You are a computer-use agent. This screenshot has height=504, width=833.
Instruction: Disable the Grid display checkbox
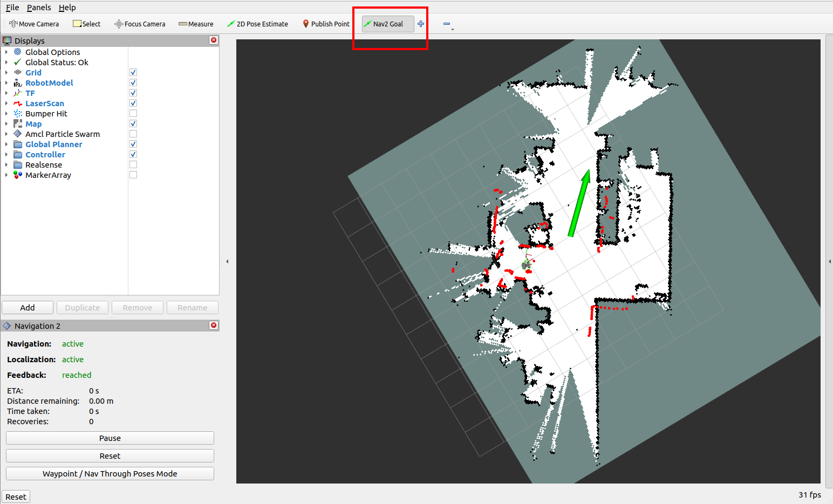133,73
